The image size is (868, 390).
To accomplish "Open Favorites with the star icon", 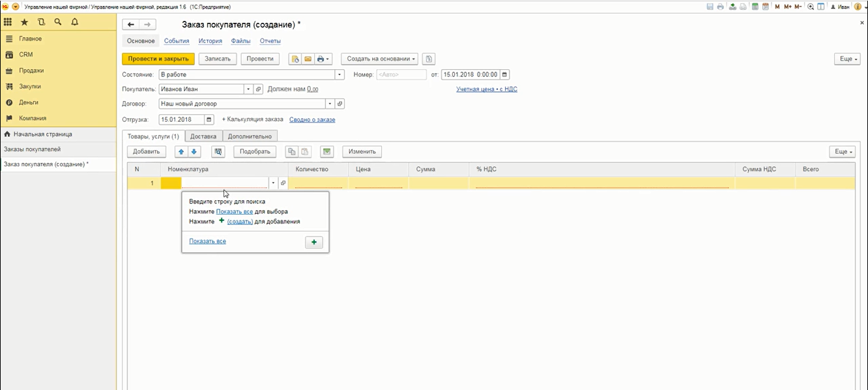I will point(25,22).
